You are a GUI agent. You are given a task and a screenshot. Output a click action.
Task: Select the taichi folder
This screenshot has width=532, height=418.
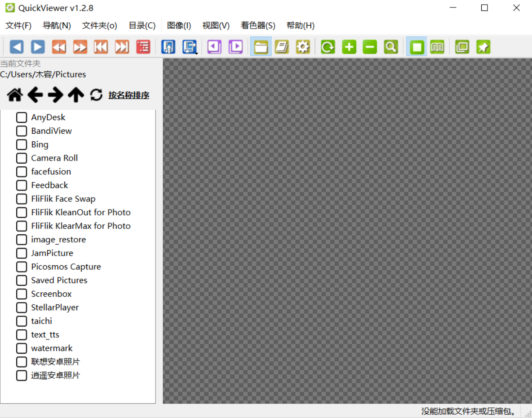tap(41, 321)
